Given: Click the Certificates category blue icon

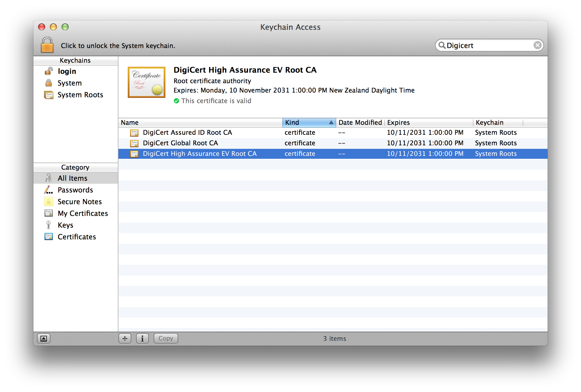Looking at the screenshot, I should click(49, 236).
